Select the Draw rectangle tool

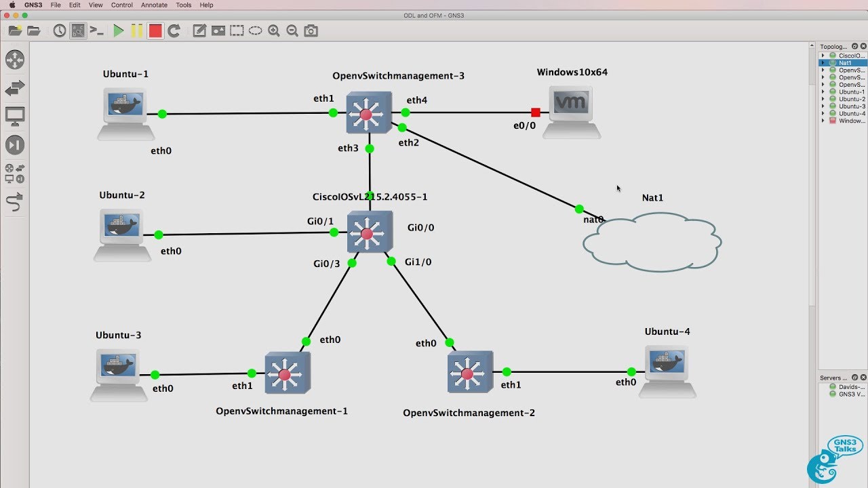237,30
